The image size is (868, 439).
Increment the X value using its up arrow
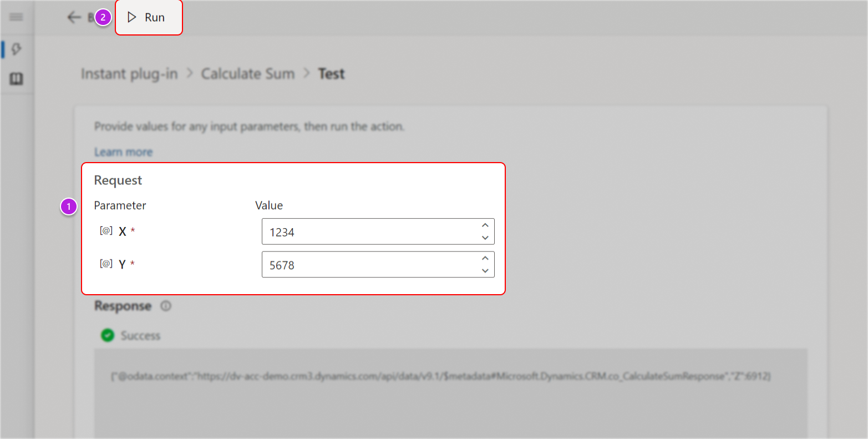[x=485, y=224]
